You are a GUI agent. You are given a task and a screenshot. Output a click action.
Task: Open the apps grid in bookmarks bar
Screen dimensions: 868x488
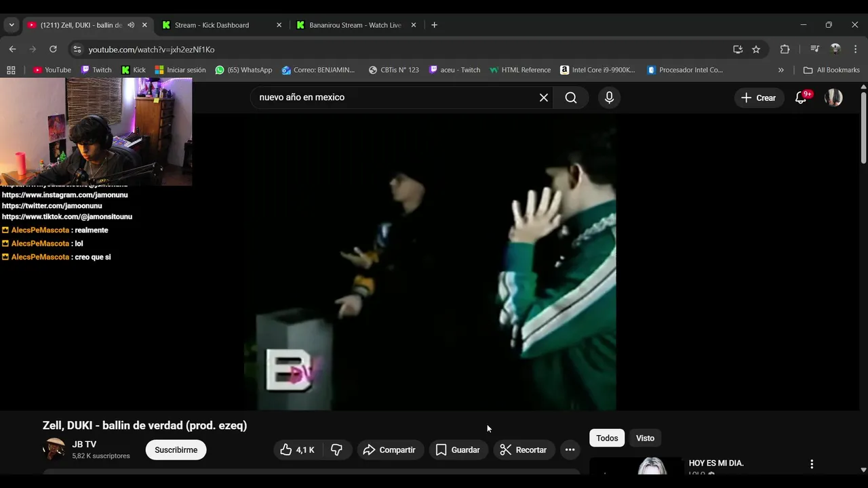tap(11, 70)
